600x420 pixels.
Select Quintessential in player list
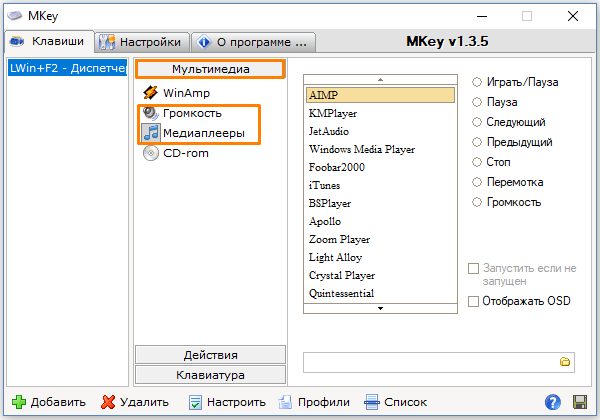point(380,293)
